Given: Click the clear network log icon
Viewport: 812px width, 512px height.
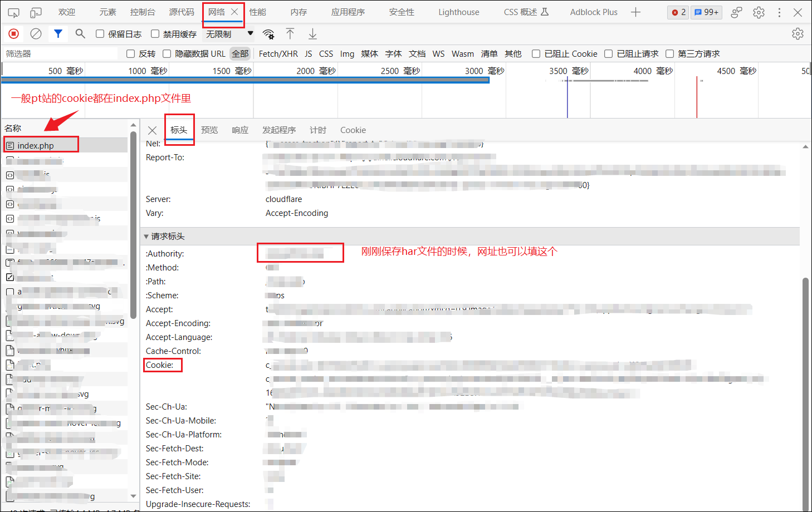Looking at the screenshot, I should (x=36, y=34).
